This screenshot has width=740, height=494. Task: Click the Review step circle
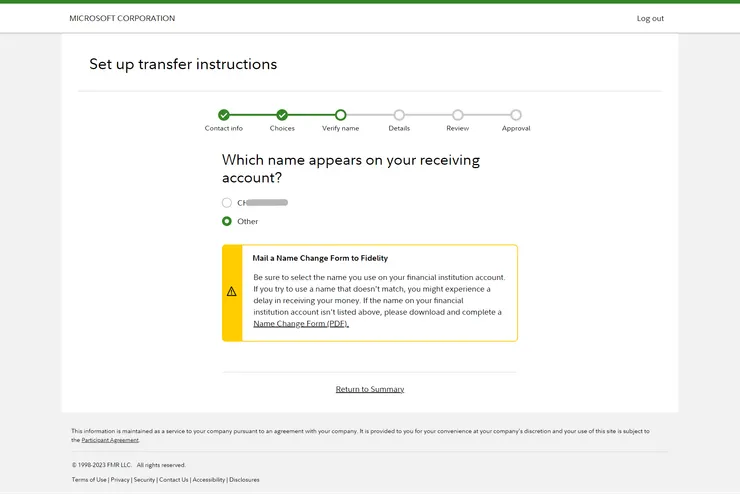[458, 115]
